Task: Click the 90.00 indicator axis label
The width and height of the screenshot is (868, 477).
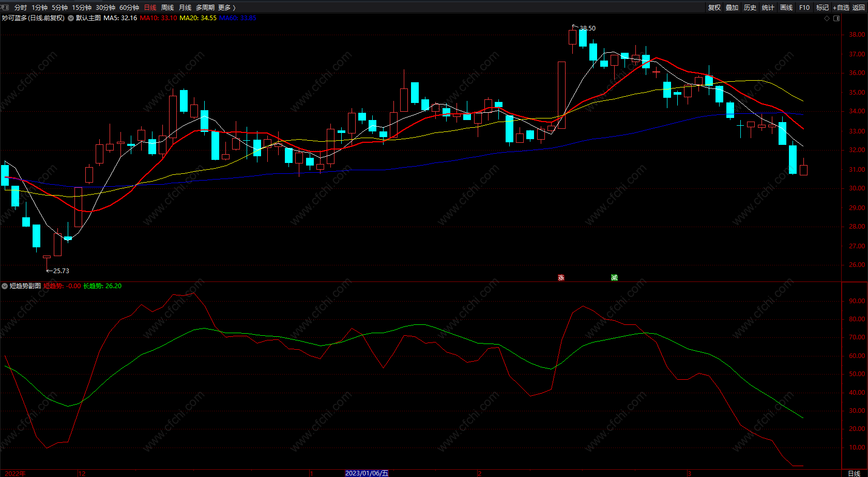Action: pyautogui.click(x=857, y=301)
